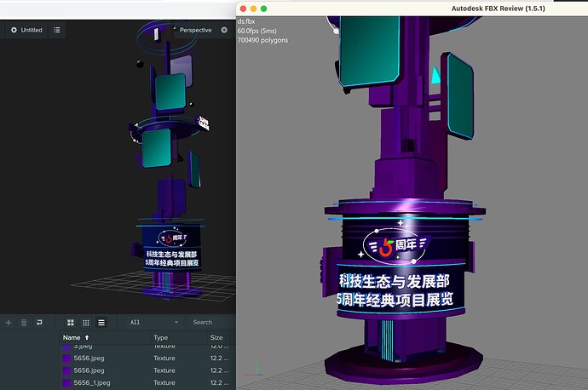Maximize the Autodesk FBX Review window
588x390 pixels.
[263, 9]
